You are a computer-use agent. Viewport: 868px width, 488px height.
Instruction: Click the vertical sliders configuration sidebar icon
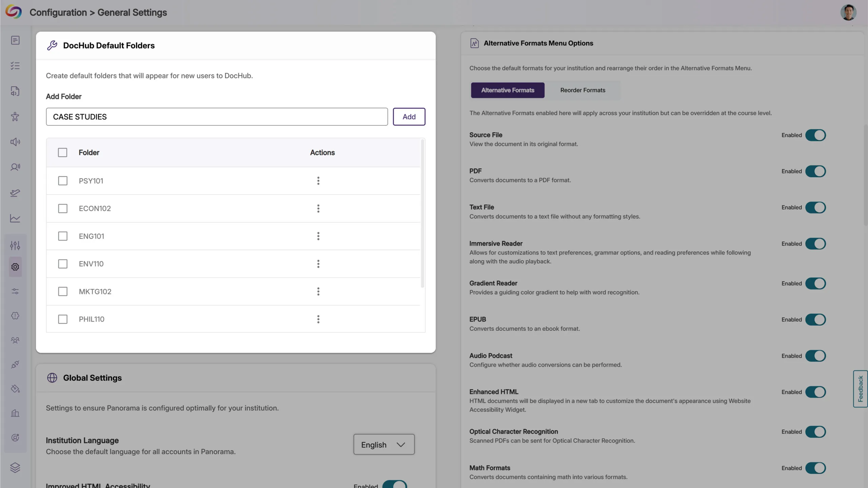click(x=15, y=245)
